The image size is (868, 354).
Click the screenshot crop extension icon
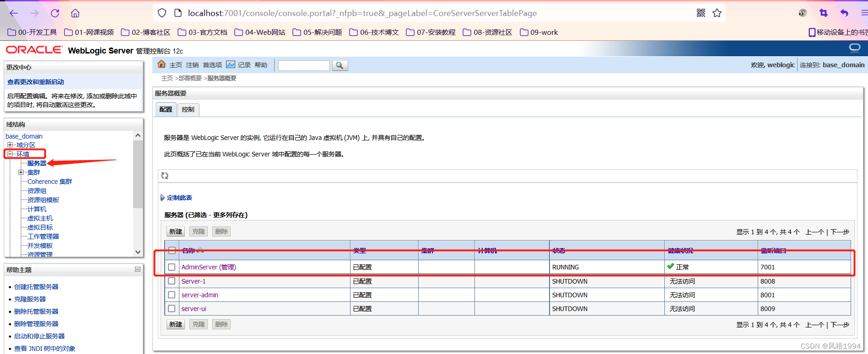[824, 13]
